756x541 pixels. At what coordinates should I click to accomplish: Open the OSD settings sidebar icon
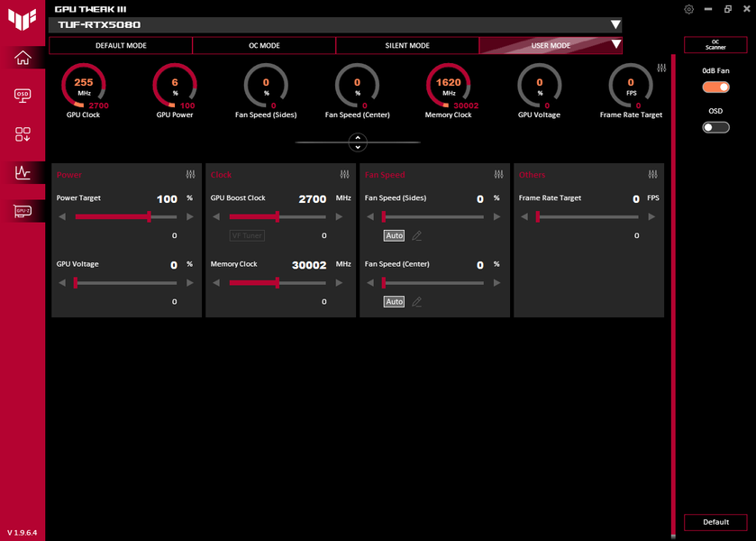[23, 95]
